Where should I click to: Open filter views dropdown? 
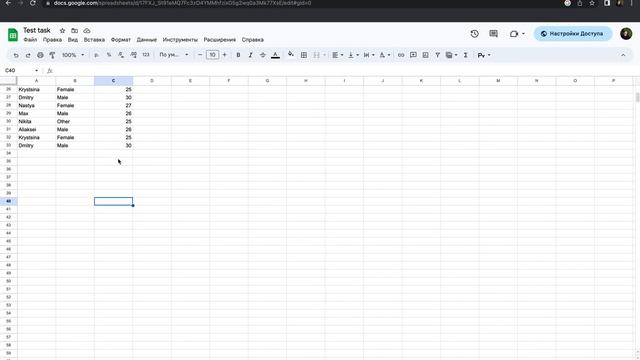(x=451, y=55)
